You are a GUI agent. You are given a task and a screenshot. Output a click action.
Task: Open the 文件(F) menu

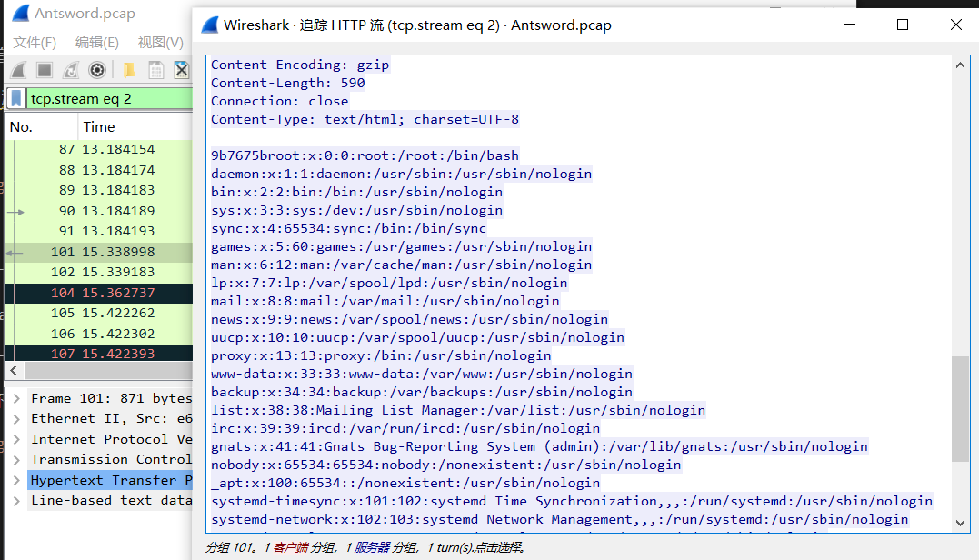pyautogui.click(x=35, y=43)
